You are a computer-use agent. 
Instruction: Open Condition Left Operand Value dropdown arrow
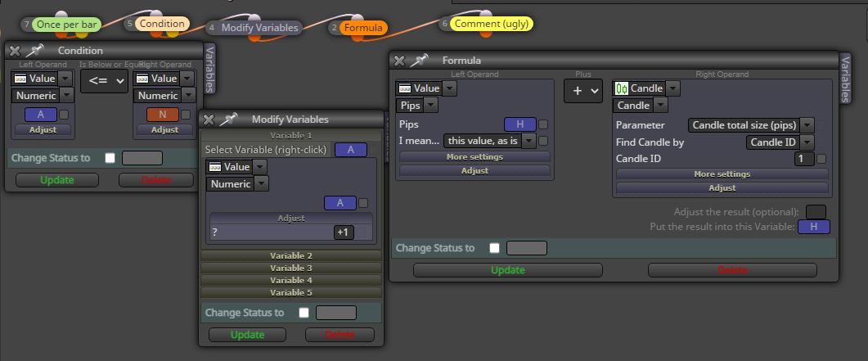click(x=65, y=79)
